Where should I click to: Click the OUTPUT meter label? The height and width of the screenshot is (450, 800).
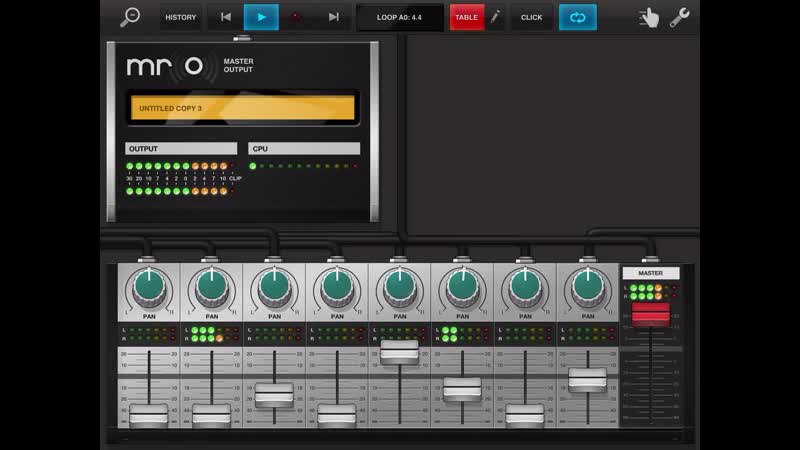(181, 148)
